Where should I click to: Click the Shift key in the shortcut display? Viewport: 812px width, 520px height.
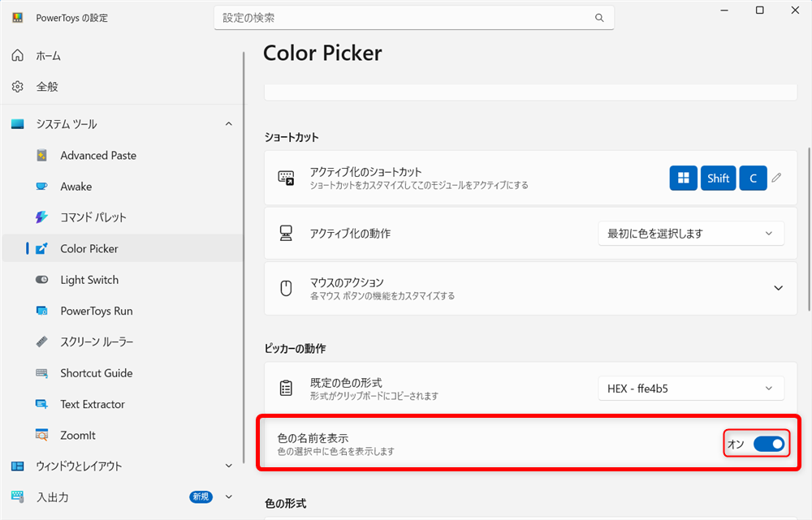(718, 178)
